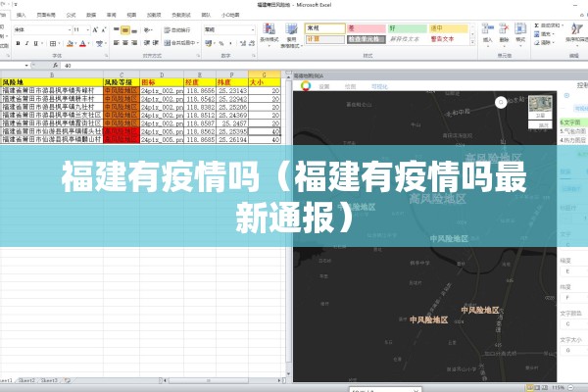Set bottom vertical alignment
The height and width of the screenshot is (392, 588).
pos(134,29)
